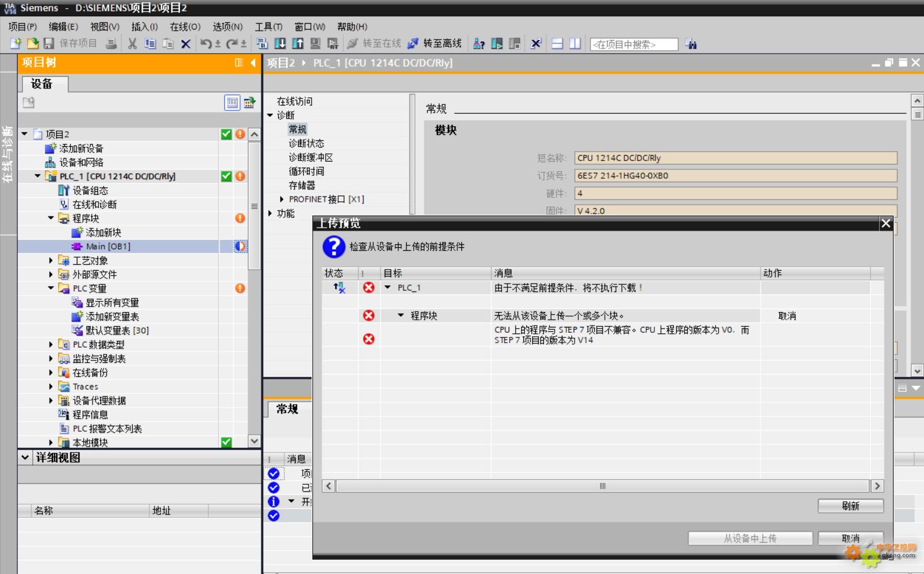Screen dimensions: 924x574
Task: Collapse PLC_1 node in project tree
Action: (x=38, y=176)
